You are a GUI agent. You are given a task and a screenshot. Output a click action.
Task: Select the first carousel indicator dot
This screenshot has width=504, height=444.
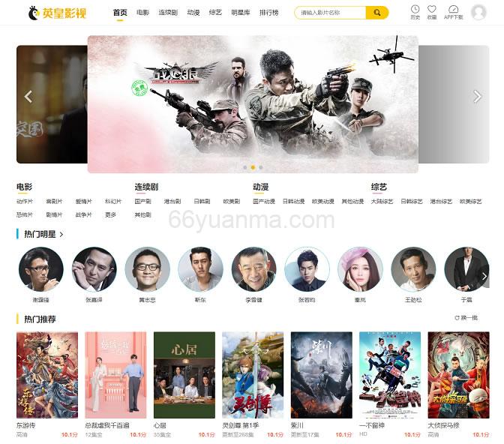coord(245,167)
